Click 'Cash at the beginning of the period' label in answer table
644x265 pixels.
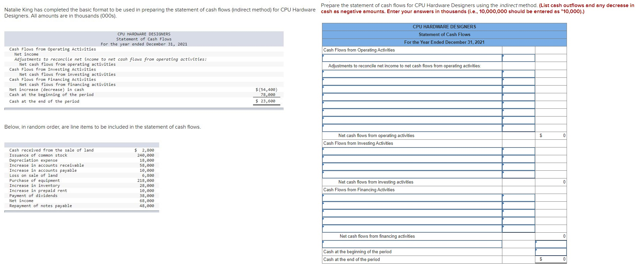click(x=357, y=252)
